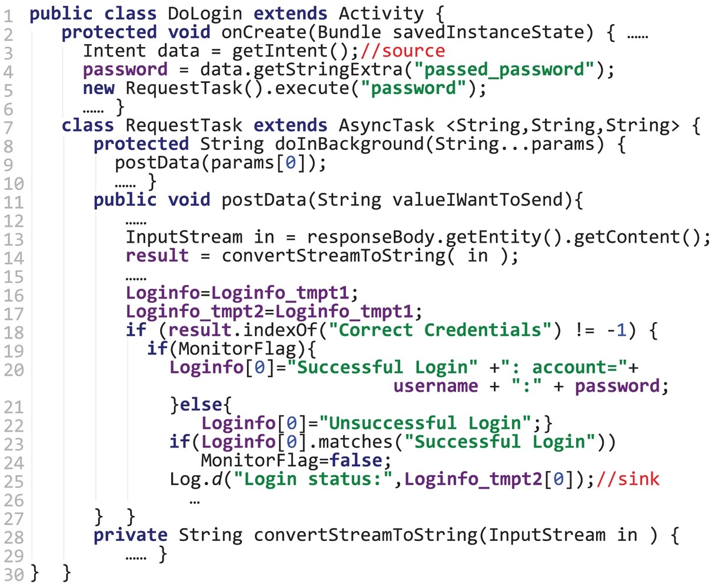Click "Successful Login" string on line 20
This screenshot has width=715, height=588.
pos(387,367)
